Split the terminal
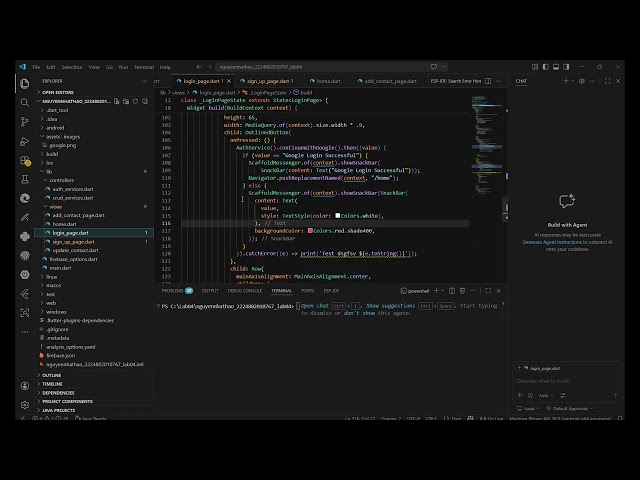The width and height of the screenshot is (640, 480). pos(452,291)
